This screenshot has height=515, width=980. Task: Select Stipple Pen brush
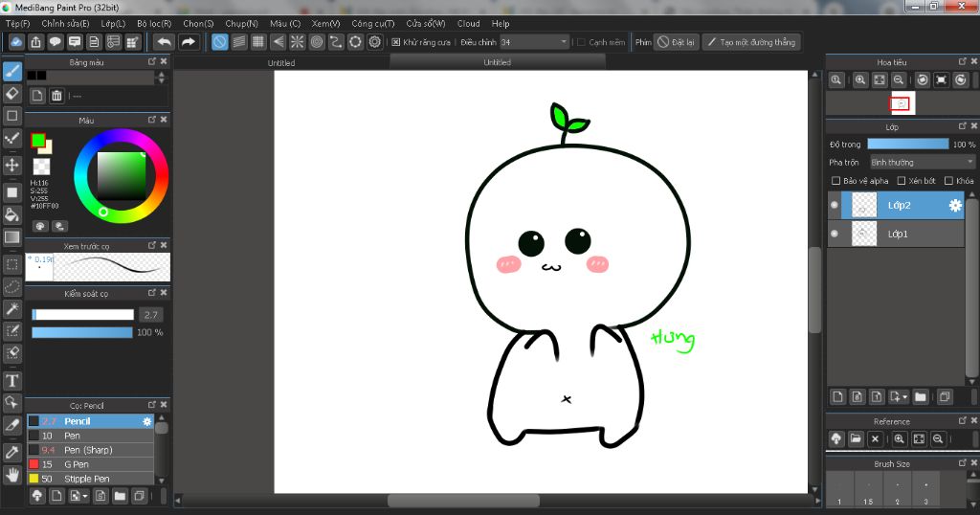(90, 479)
